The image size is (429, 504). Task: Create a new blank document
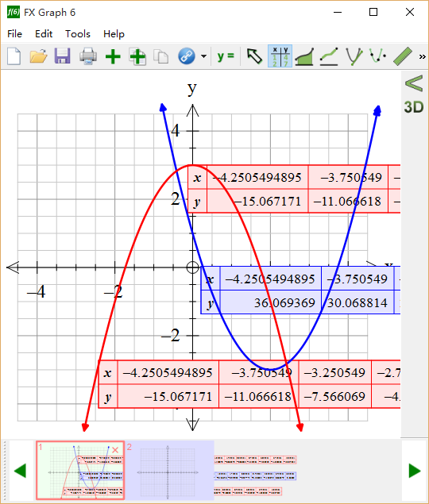[14, 56]
